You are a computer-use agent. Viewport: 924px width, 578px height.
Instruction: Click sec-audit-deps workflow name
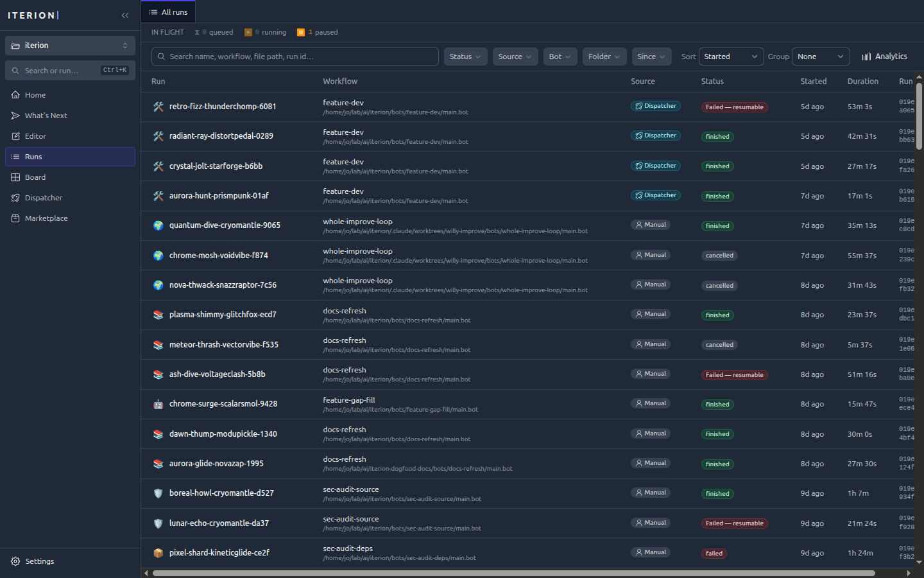[348, 548]
